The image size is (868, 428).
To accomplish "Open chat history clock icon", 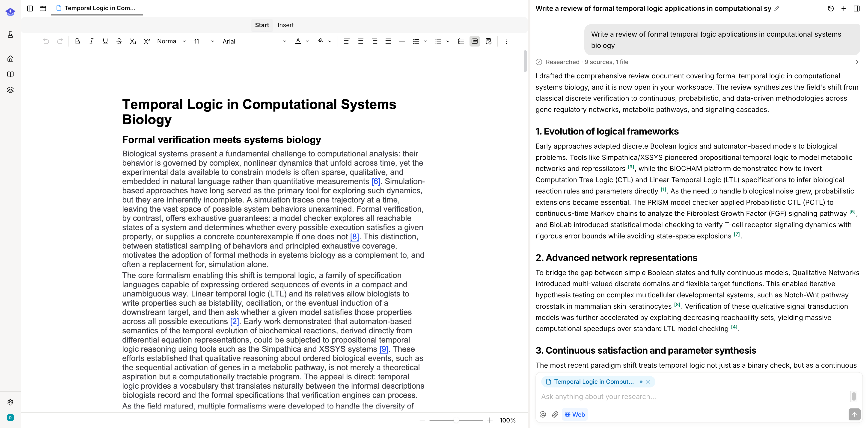I will coord(831,9).
